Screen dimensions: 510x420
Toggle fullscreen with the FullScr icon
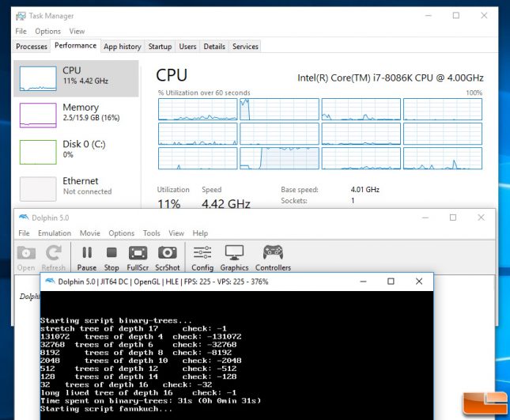click(138, 253)
